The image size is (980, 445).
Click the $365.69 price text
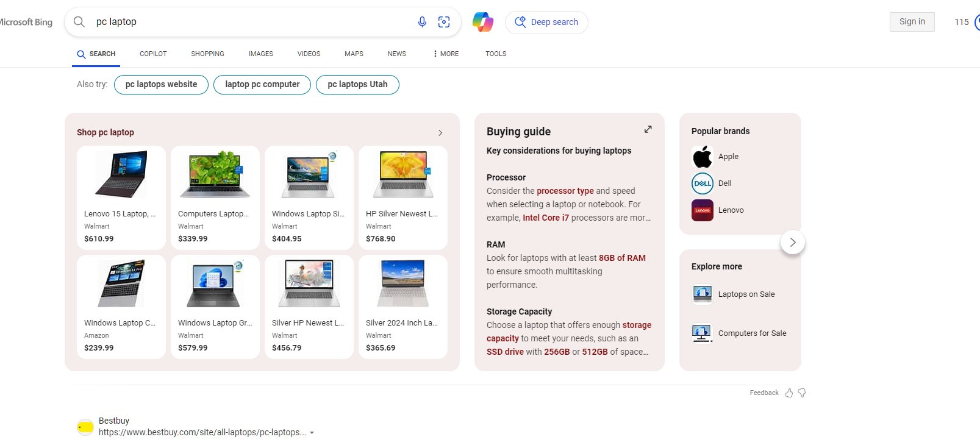tap(381, 348)
